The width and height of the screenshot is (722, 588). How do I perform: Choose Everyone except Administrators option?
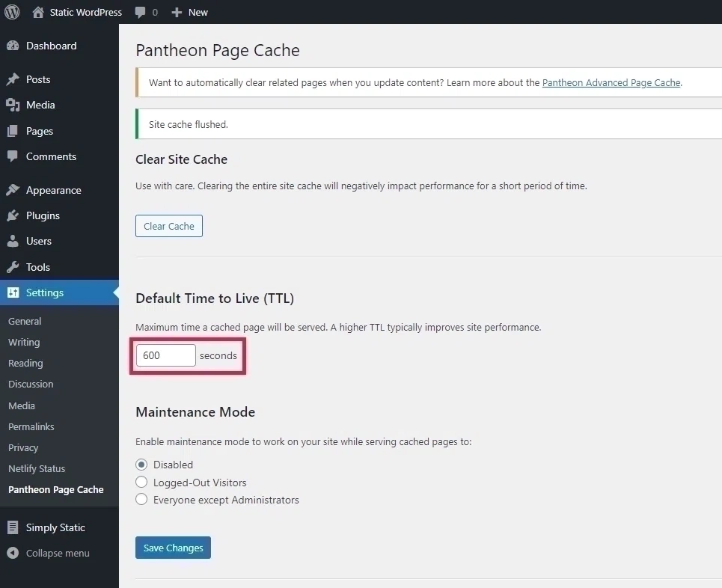[141, 500]
